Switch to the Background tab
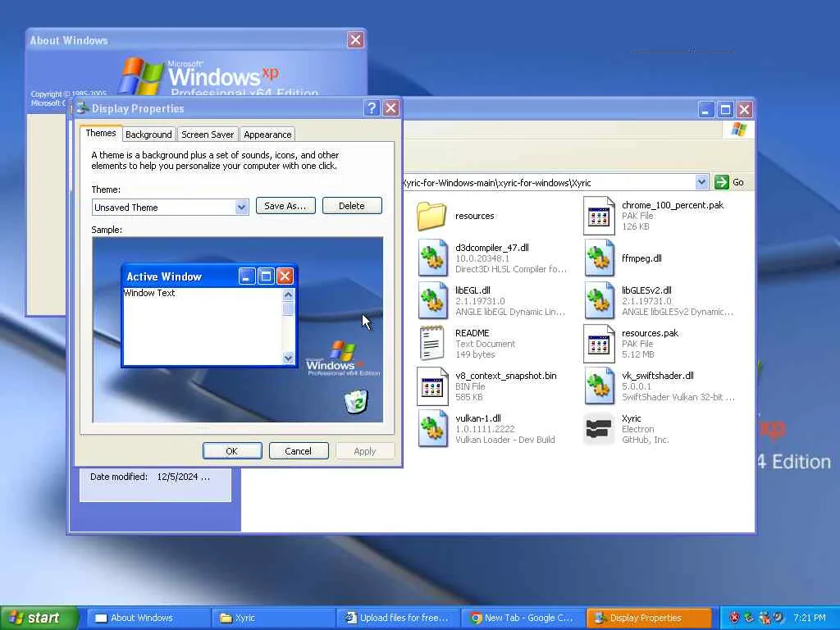Viewport: 840px width, 630px height. pyautogui.click(x=148, y=135)
